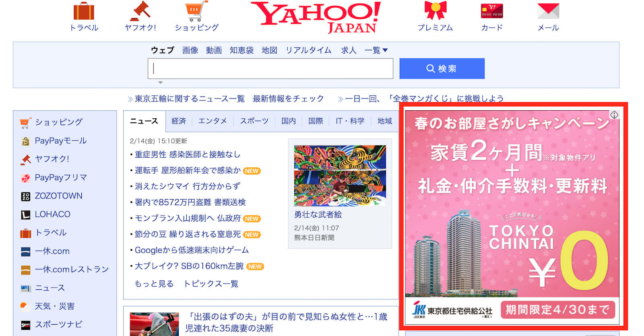Open the もっと見る news link
This screenshot has width=644, height=336.
click(x=154, y=284)
